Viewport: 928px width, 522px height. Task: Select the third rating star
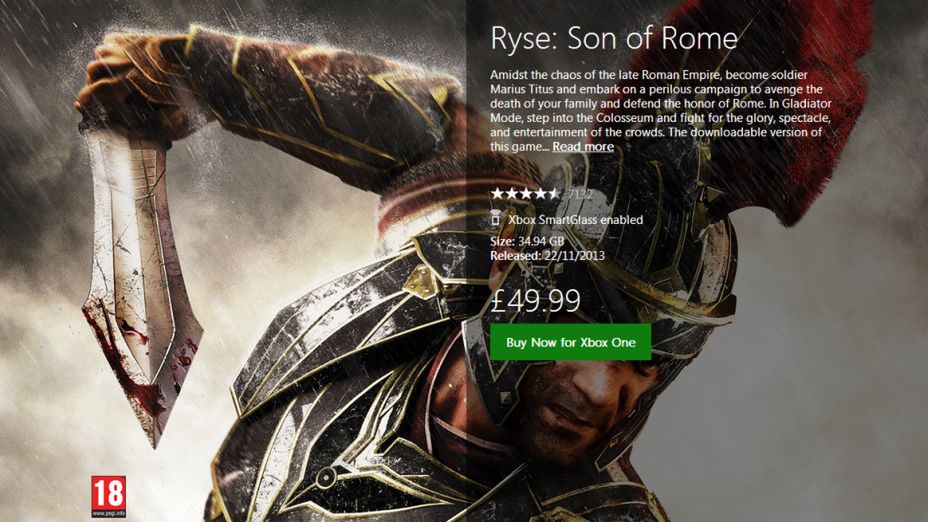click(525, 193)
